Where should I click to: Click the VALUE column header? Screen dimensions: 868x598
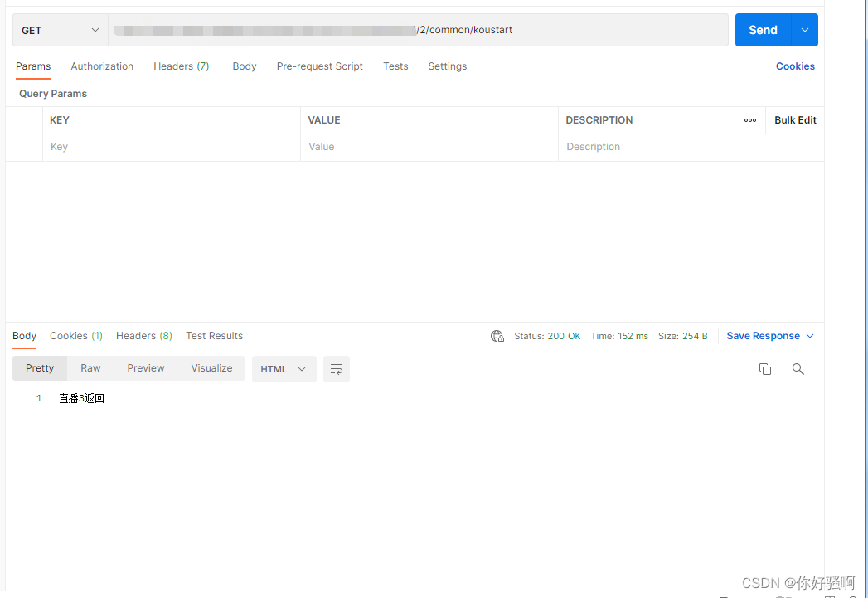click(324, 120)
